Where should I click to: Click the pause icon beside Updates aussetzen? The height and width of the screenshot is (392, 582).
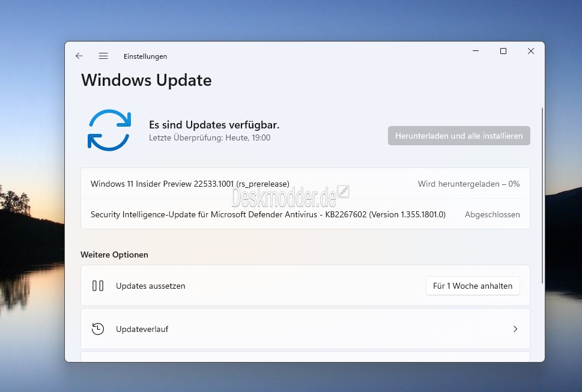click(x=98, y=286)
